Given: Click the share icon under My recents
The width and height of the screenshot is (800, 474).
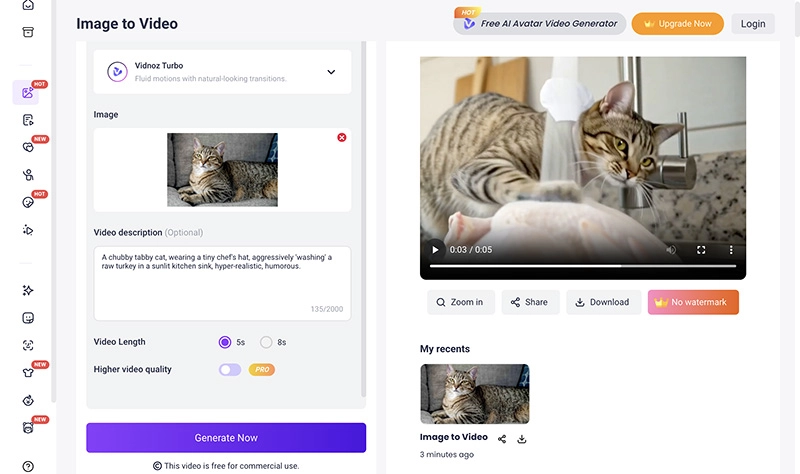Looking at the screenshot, I should click(x=502, y=439).
